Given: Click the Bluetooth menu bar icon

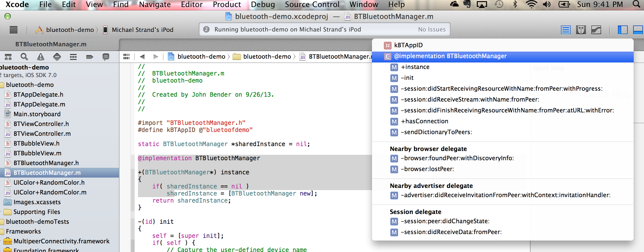Looking at the screenshot, I should point(515,4).
